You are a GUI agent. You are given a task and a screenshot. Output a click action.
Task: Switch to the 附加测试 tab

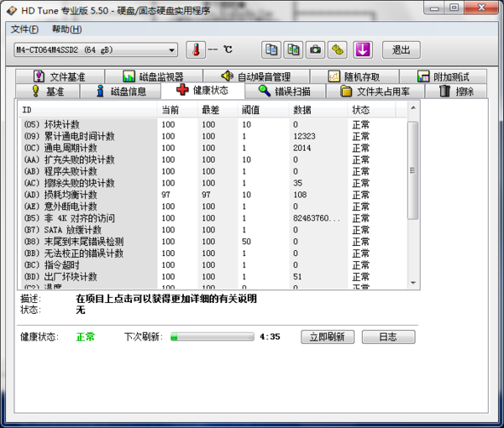[x=443, y=76]
